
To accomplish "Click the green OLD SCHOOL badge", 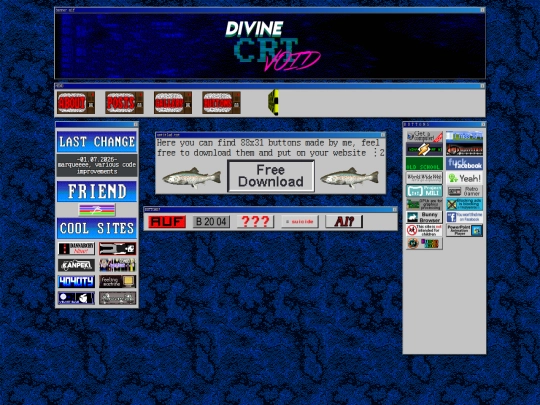I will 424,164.
